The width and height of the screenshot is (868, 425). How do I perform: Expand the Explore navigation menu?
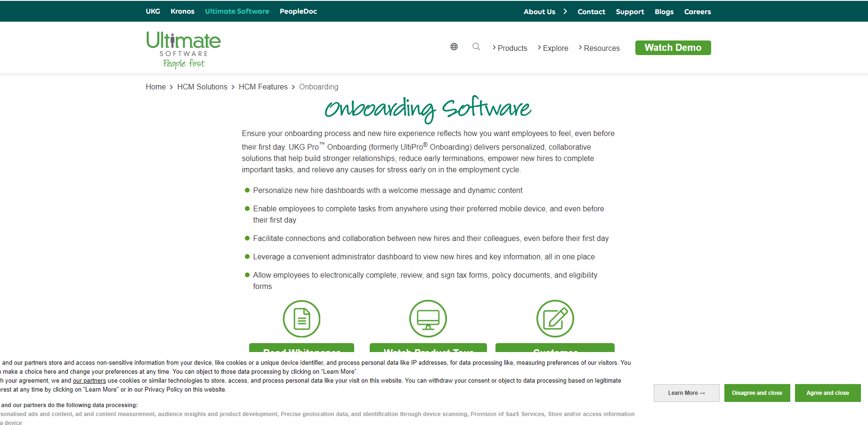(553, 48)
